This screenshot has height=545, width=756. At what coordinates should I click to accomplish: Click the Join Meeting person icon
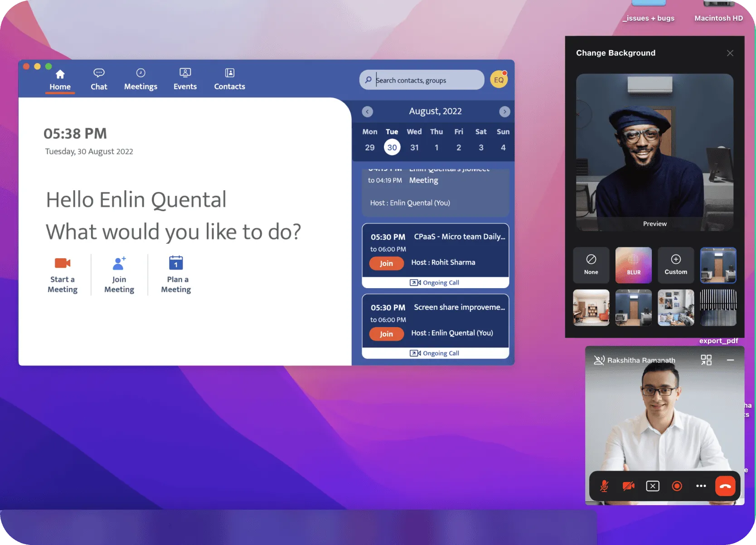point(119,263)
